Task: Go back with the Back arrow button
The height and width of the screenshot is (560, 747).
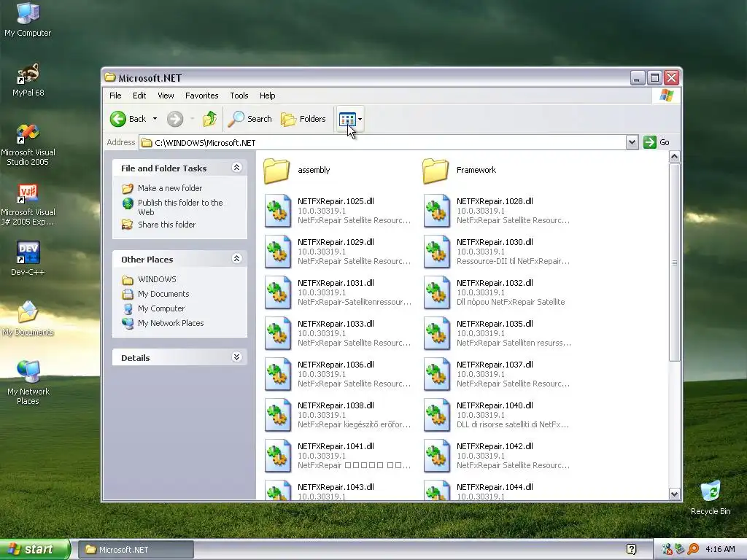Action: pos(128,119)
